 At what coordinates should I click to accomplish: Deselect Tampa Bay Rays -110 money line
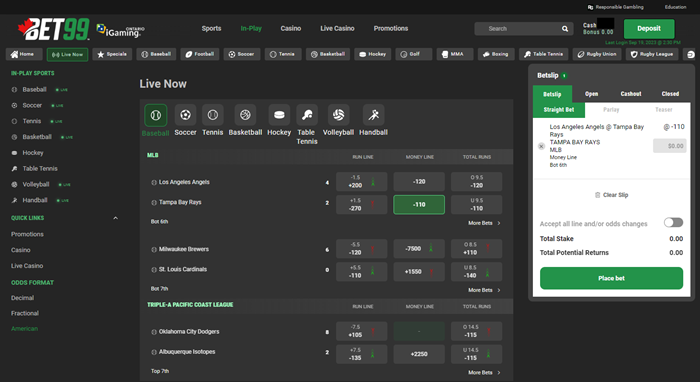419,204
